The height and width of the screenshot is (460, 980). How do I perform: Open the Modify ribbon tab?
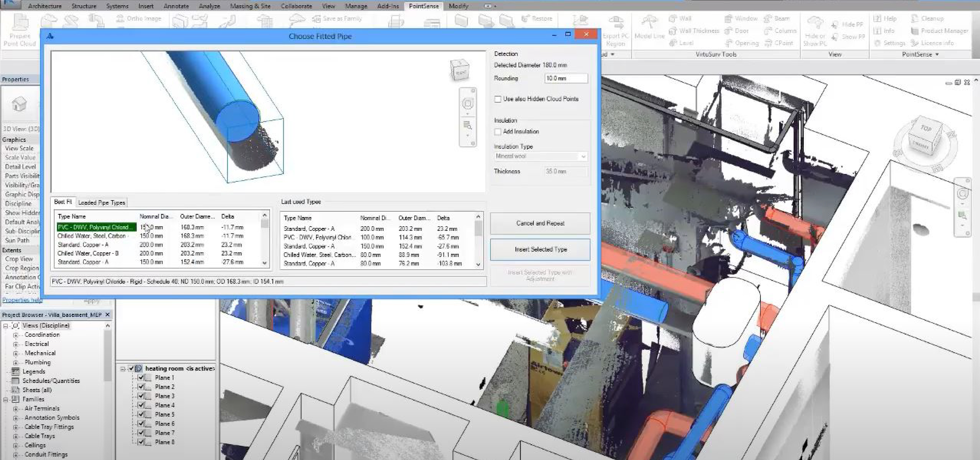(458, 6)
